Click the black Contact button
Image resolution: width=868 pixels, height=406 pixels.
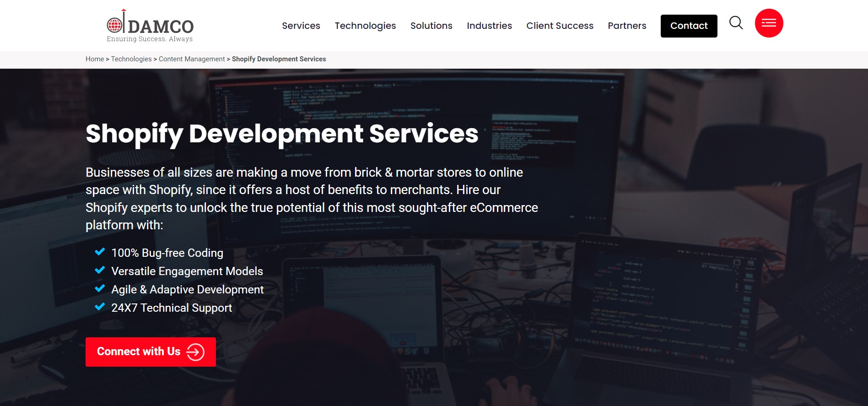(x=689, y=26)
